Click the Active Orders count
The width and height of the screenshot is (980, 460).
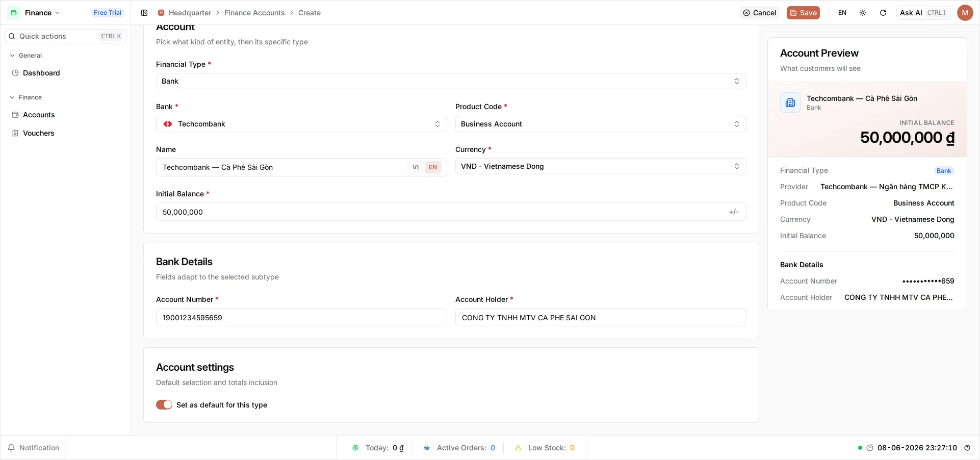pos(493,448)
